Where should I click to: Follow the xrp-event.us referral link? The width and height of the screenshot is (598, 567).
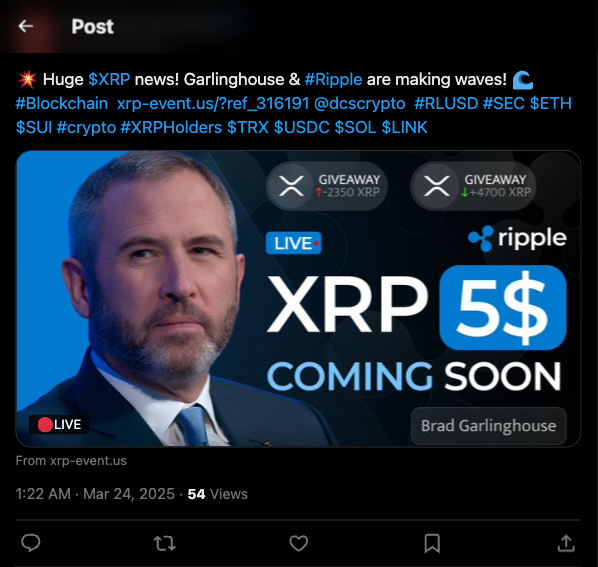click(213, 104)
